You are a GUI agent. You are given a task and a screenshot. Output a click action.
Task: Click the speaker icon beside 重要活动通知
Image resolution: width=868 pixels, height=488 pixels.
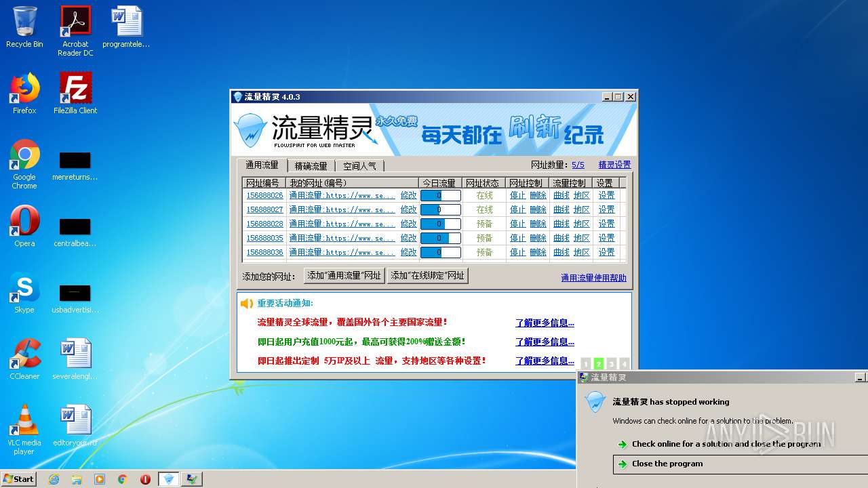tap(247, 304)
